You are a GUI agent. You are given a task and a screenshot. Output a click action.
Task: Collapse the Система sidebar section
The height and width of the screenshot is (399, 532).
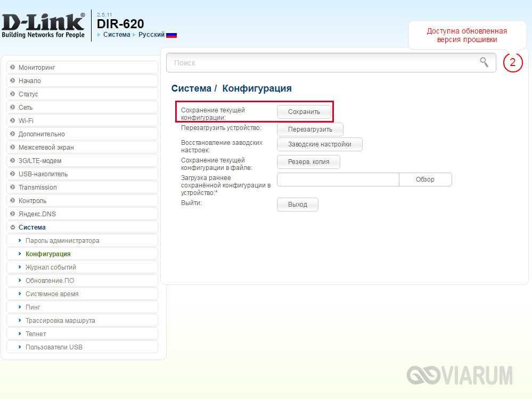tap(31, 227)
